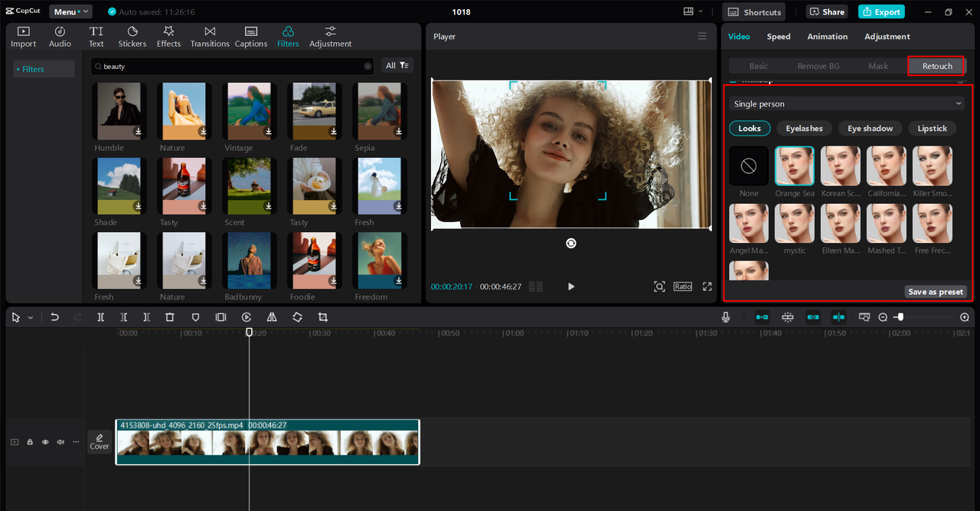This screenshot has width=980, height=511.
Task: Click the Delete (trash) icon in timeline toolbar
Action: [170, 317]
